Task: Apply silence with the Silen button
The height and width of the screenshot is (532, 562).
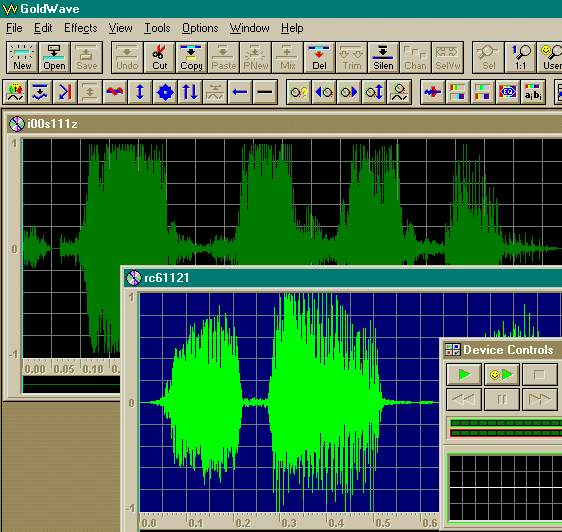Action: [383, 57]
